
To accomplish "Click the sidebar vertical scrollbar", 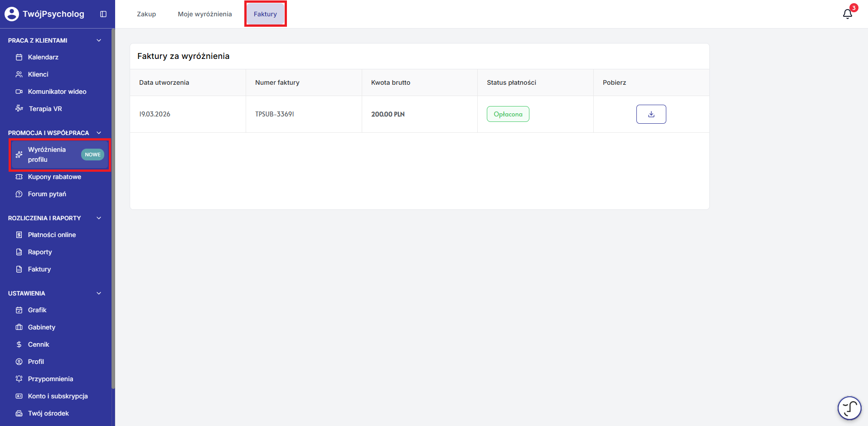I will point(113,208).
